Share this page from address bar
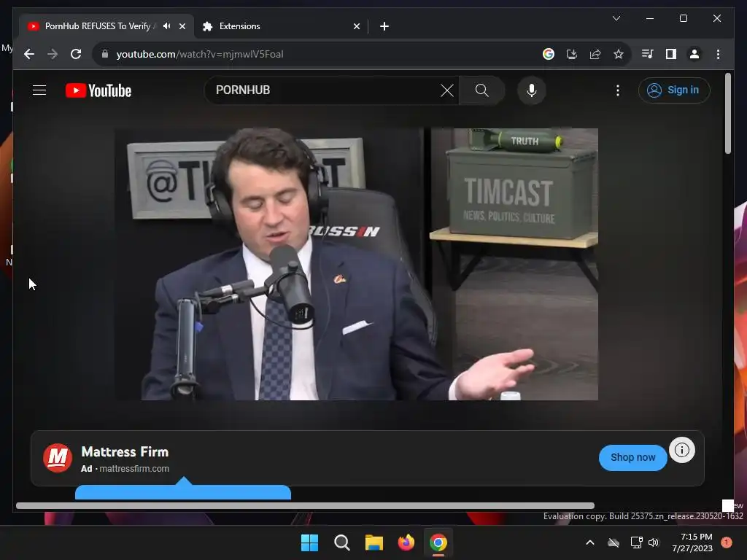The width and height of the screenshot is (747, 560). click(595, 54)
